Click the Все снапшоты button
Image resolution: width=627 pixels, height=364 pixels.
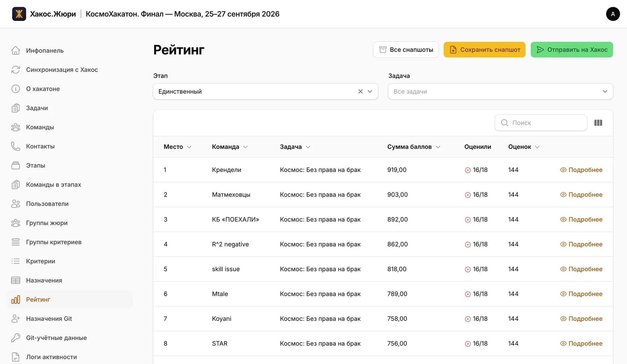click(406, 50)
